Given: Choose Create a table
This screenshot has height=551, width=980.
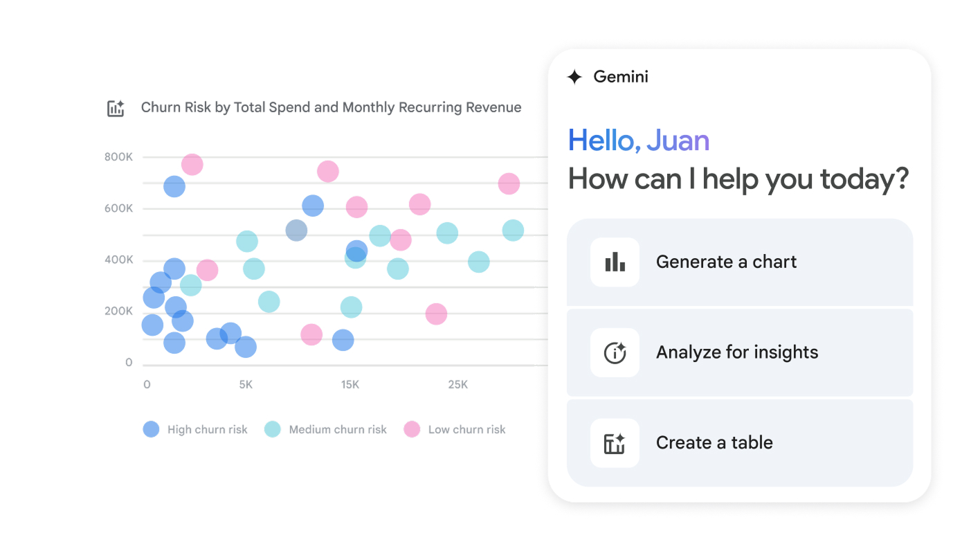Looking at the screenshot, I should coord(740,443).
